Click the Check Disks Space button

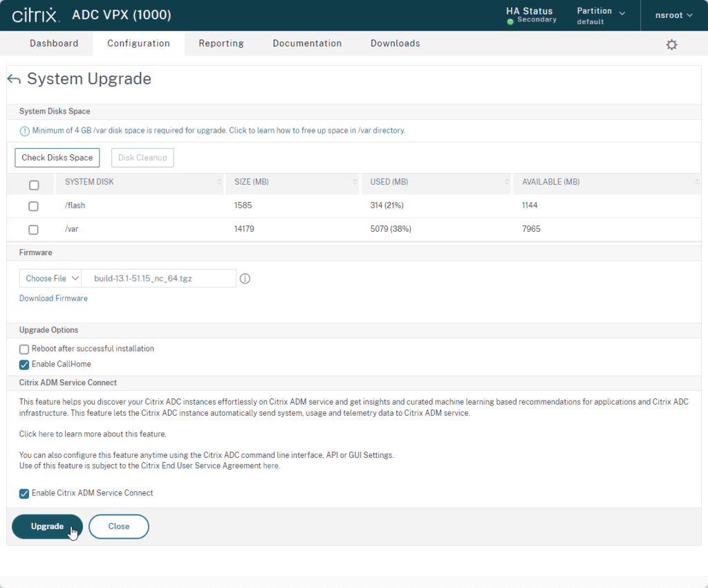(57, 158)
